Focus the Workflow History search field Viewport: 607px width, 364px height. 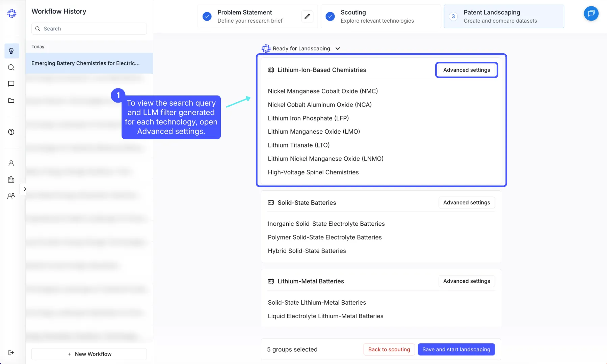pyautogui.click(x=89, y=29)
